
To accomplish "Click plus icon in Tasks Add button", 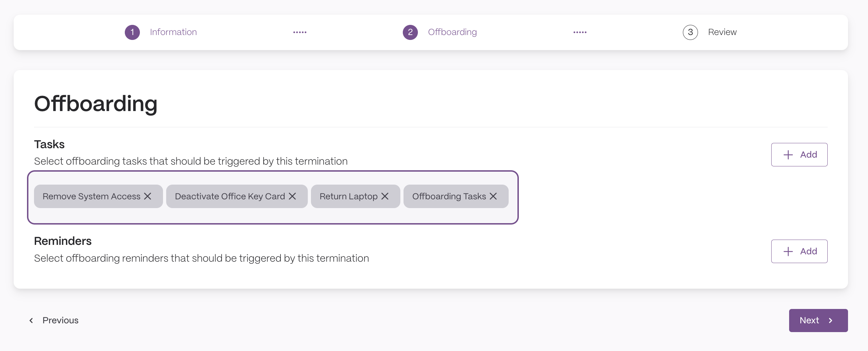I will click(788, 155).
